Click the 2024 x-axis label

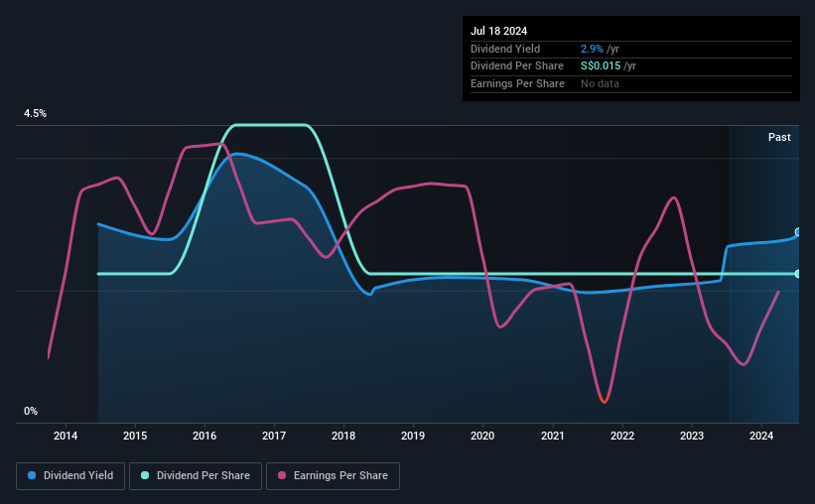coord(761,436)
